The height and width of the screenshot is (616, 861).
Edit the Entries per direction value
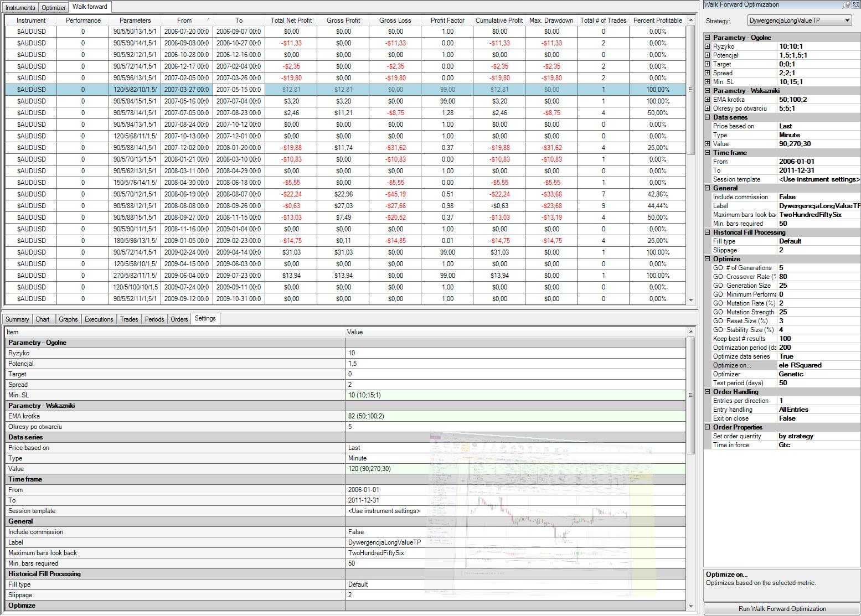click(819, 401)
